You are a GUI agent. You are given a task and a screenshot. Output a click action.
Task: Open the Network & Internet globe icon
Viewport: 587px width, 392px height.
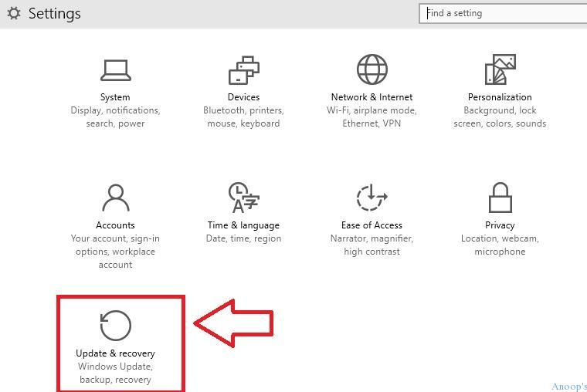(x=372, y=69)
